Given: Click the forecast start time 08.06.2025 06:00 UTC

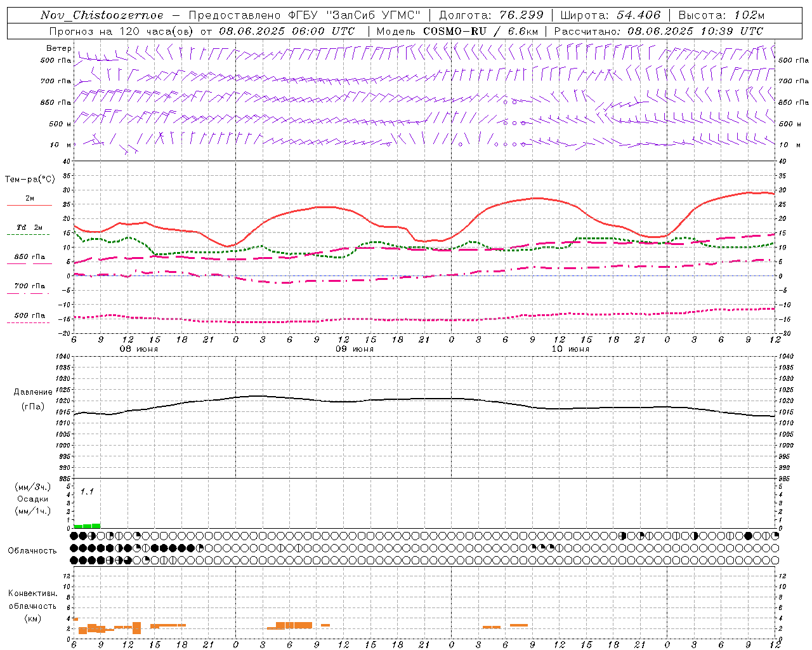Looking at the screenshot, I should pos(287,31).
